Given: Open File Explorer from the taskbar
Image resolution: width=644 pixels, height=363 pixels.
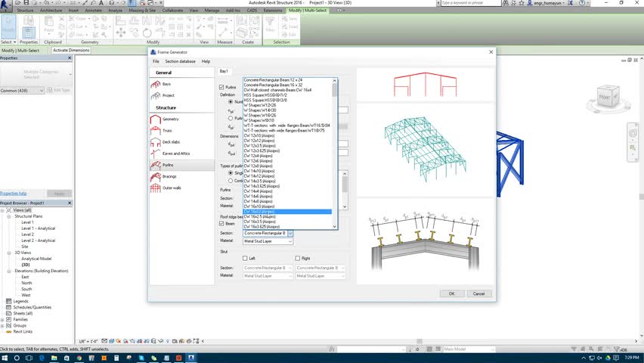Looking at the screenshot, I should click(54, 358).
